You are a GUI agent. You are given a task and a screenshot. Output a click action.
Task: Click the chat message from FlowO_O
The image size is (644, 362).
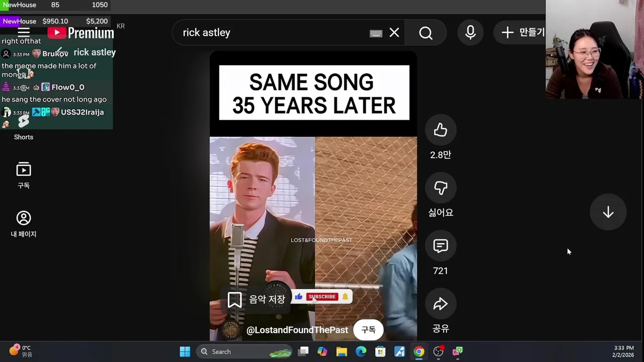(x=54, y=100)
